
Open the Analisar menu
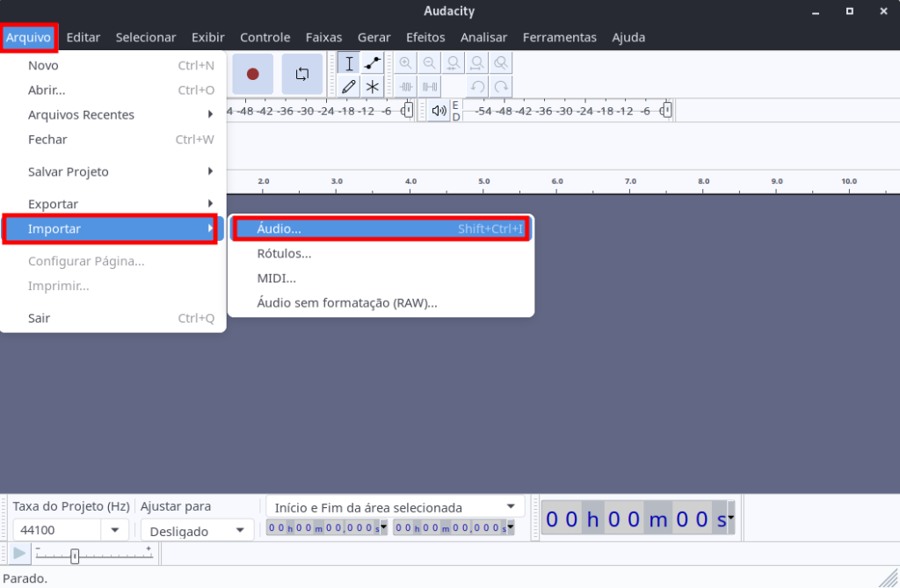click(x=484, y=37)
